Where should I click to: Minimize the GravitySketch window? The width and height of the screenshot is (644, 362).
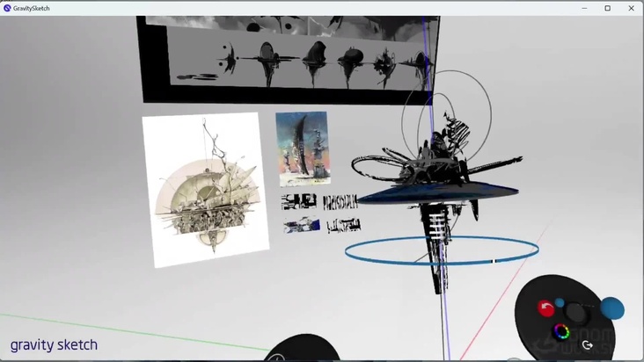click(584, 8)
